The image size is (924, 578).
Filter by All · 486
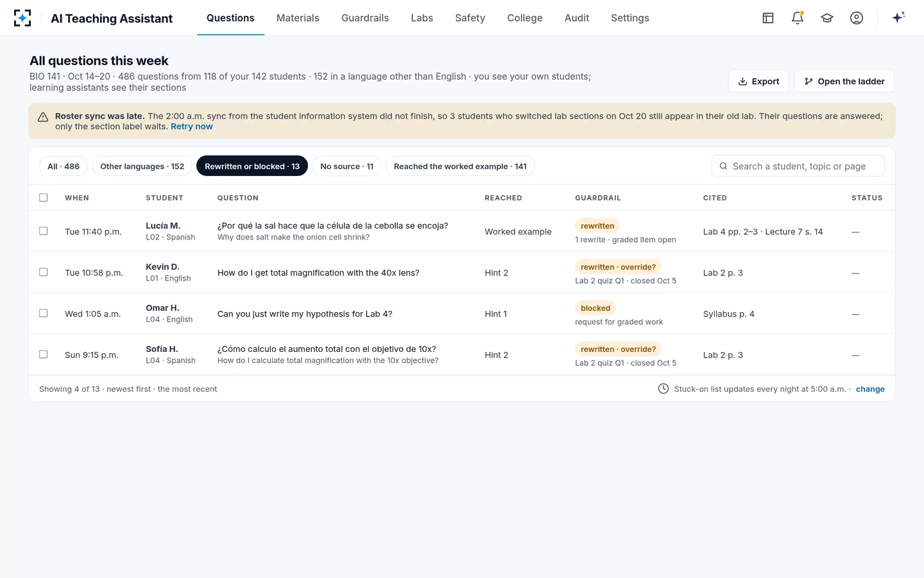coord(64,166)
